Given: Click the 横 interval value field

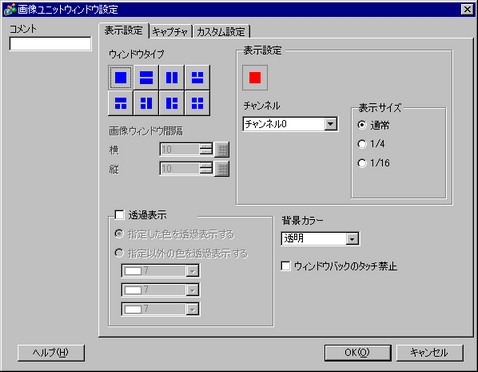Looking at the screenshot, I should pos(180,149).
